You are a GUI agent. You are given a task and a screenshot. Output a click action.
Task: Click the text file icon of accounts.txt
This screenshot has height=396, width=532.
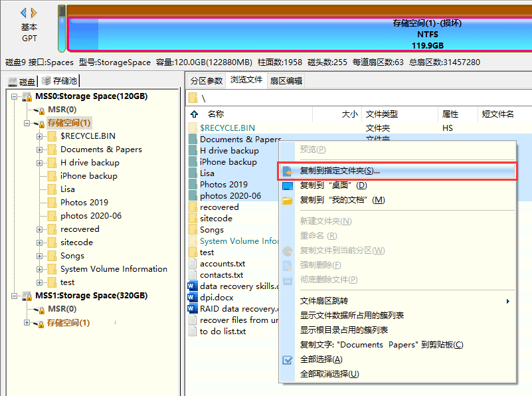click(193, 264)
